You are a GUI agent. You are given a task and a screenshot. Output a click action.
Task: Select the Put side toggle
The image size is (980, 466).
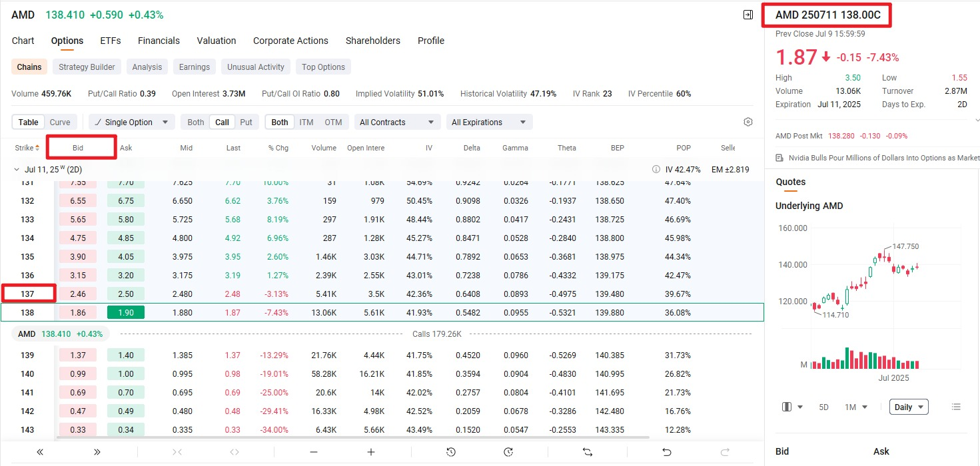pos(246,122)
